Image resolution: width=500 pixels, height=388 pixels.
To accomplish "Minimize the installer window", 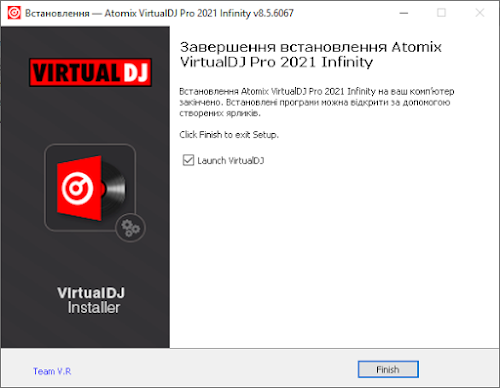I will (x=404, y=13).
